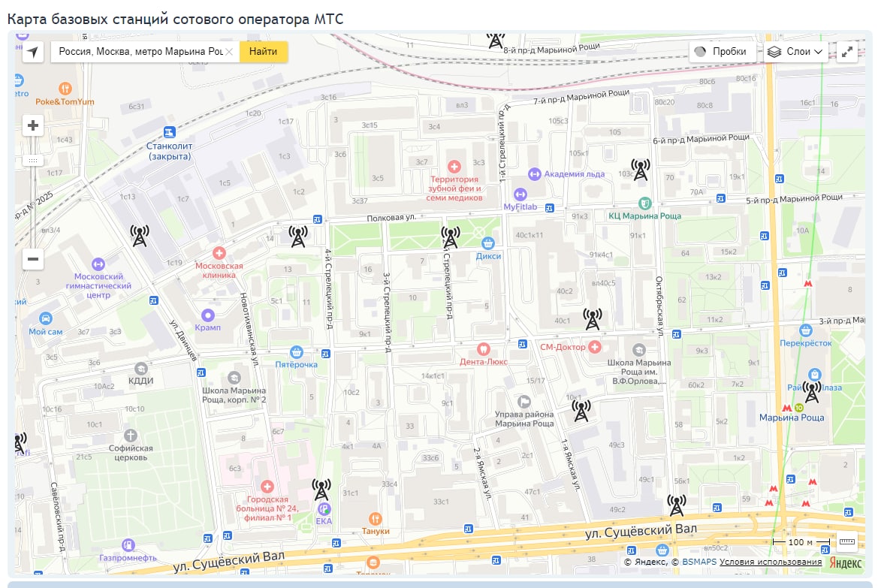
Task: Open the ruler distance tool
Action: click(x=846, y=541)
